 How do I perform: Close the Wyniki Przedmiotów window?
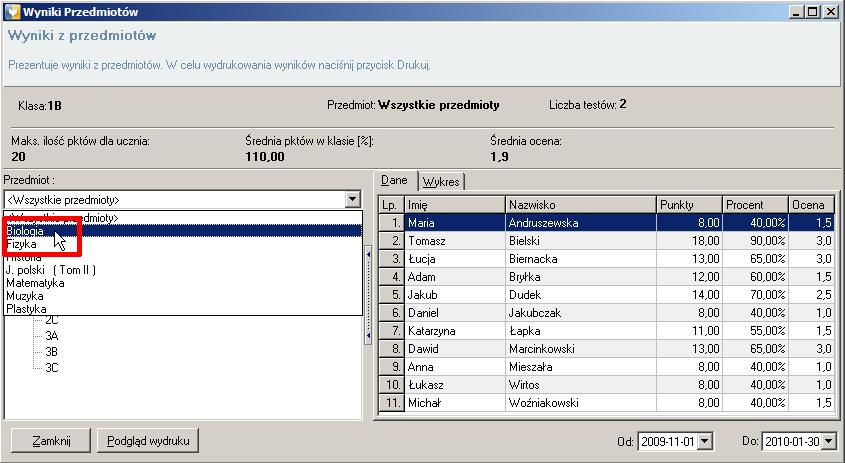pyautogui.click(x=831, y=11)
